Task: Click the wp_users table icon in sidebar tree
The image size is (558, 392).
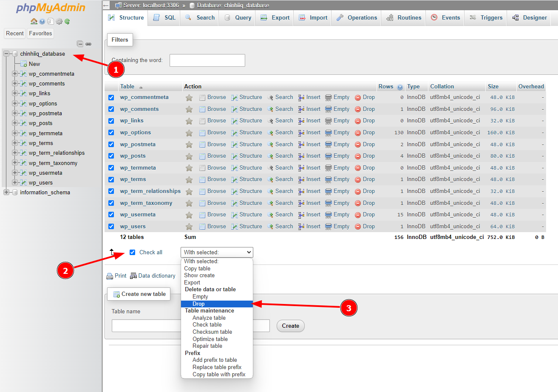Action: 24,183
